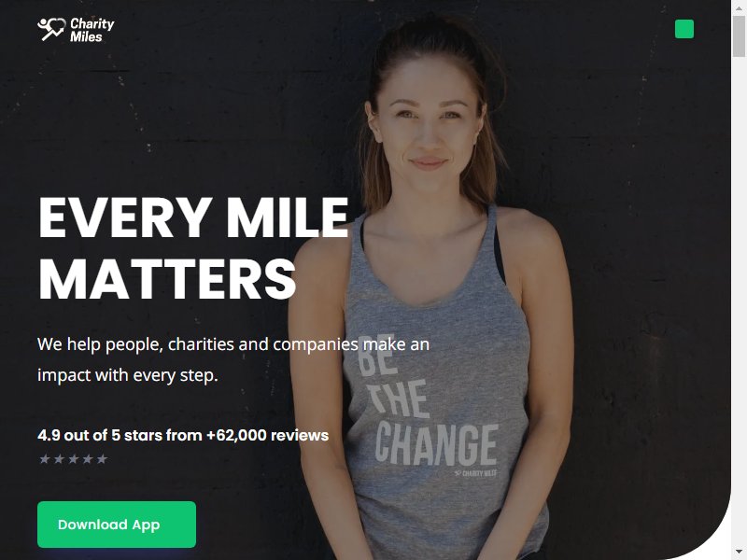Click the fourth rating star

pyautogui.click(x=87, y=459)
